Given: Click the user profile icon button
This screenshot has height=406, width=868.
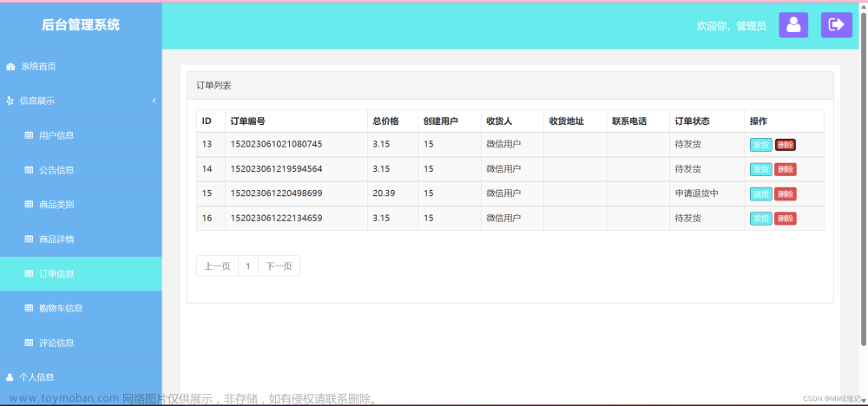Looking at the screenshot, I should pyautogui.click(x=793, y=25).
